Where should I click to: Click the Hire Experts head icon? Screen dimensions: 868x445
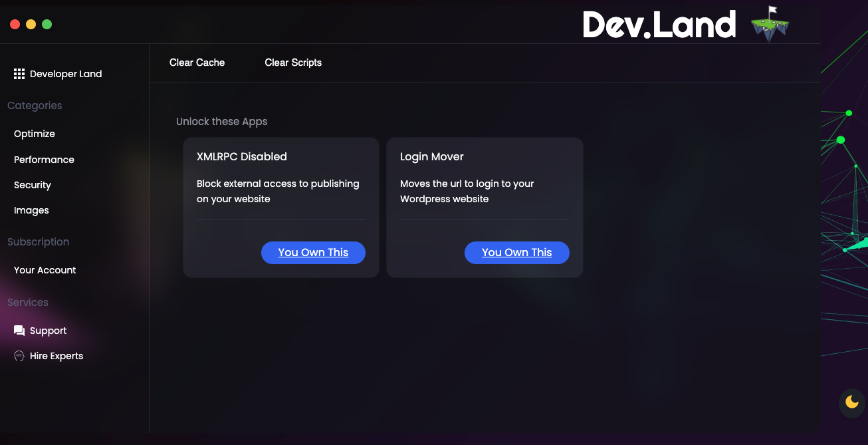click(x=19, y=356)
